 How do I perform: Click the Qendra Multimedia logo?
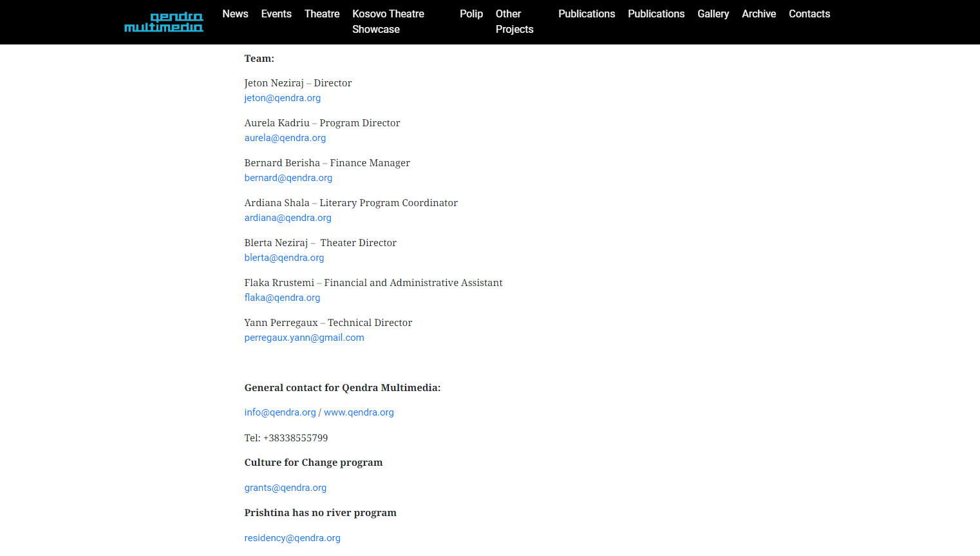point(164,22)
